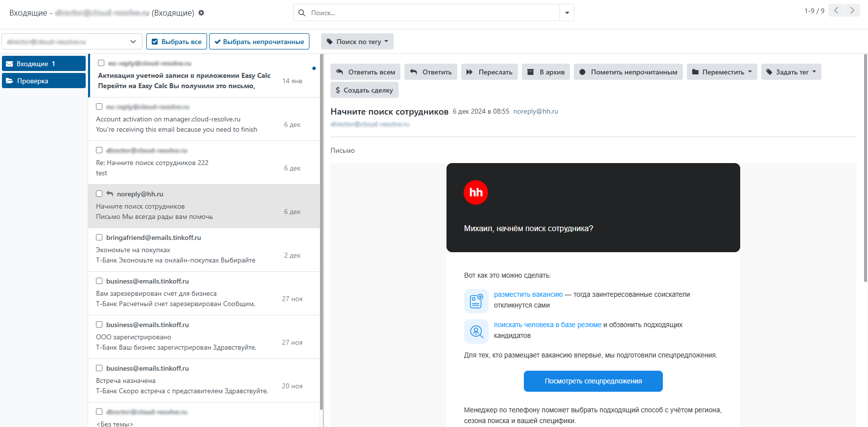Follow the разместить вакансию link
This screenshot has width=868, height=427.
(x=528, y=294)
